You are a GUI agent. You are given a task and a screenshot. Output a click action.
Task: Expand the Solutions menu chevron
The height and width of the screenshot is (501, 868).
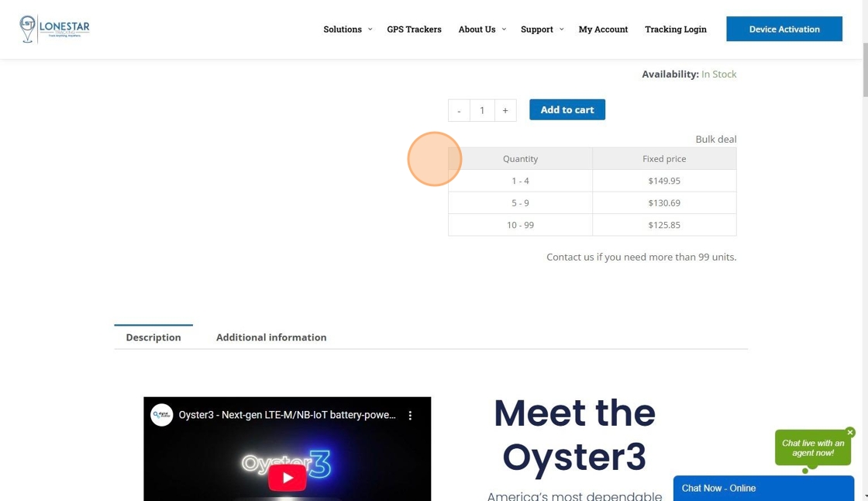pos(370,29)
